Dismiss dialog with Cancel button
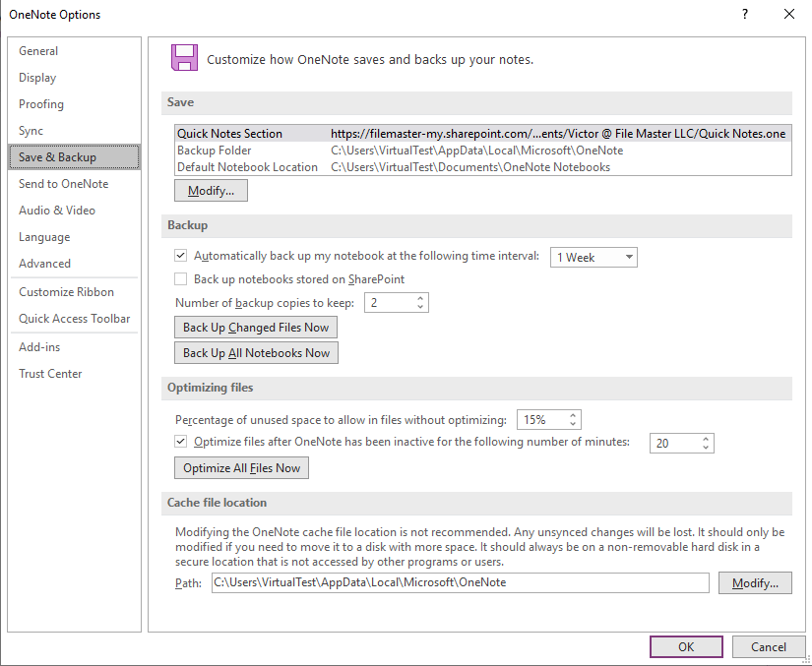The height and width of the screenshot is (666, 812). pos(769,647)
